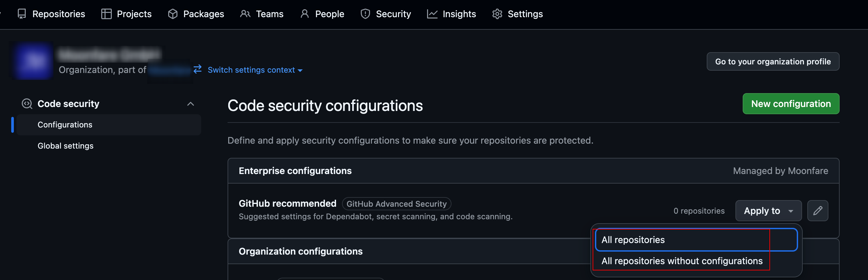Choose All repositories without configurations
The image size is (868, 280).
click(682, 261)
